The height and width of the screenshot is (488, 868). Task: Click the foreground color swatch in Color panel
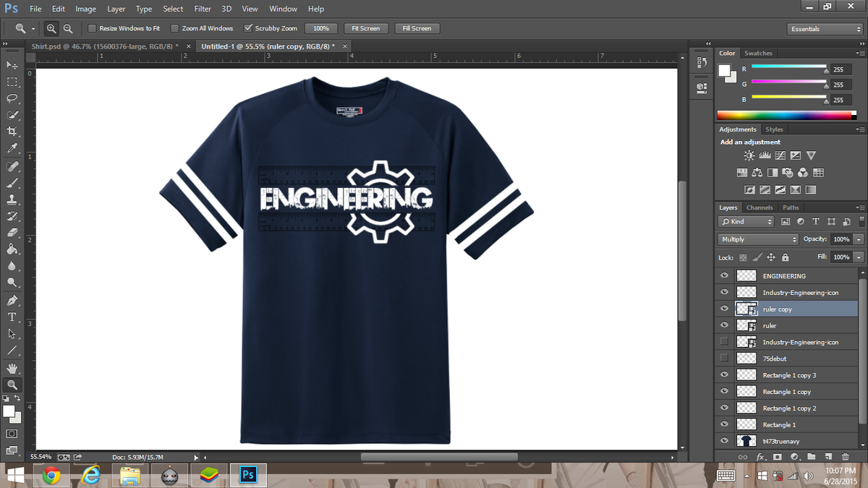(724, 69)
